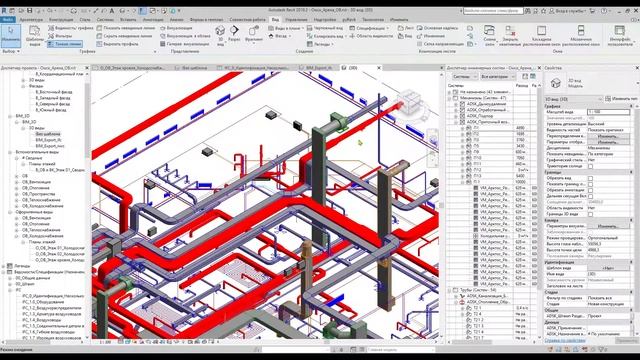Open Visibility/Graphics (Видимость/графика) settings

71,28
